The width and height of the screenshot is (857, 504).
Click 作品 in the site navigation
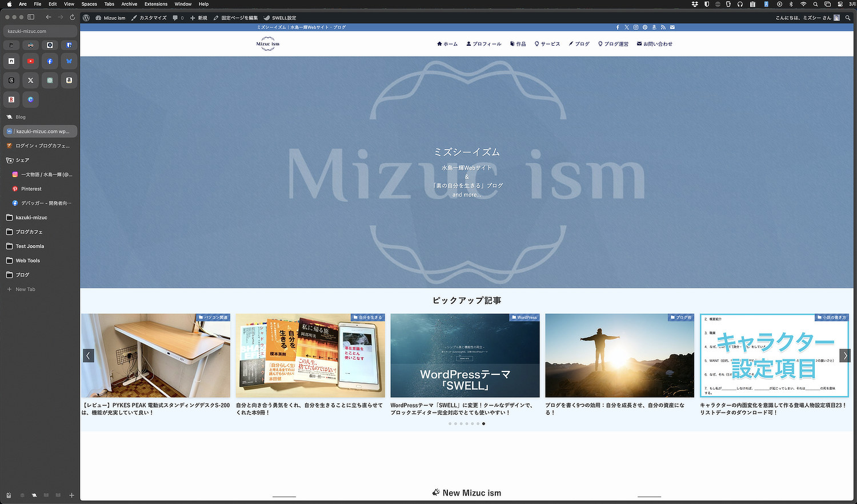pos(518,44)
